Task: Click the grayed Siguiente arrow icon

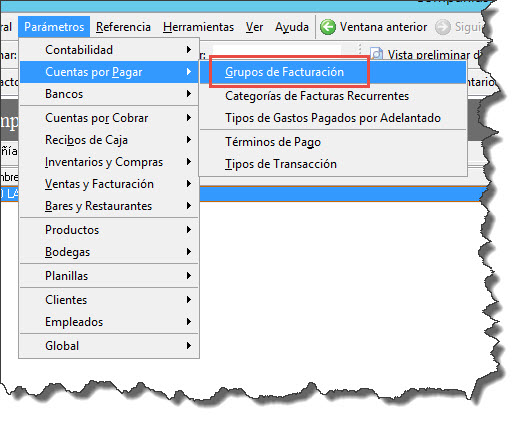Action: point(443,27)
